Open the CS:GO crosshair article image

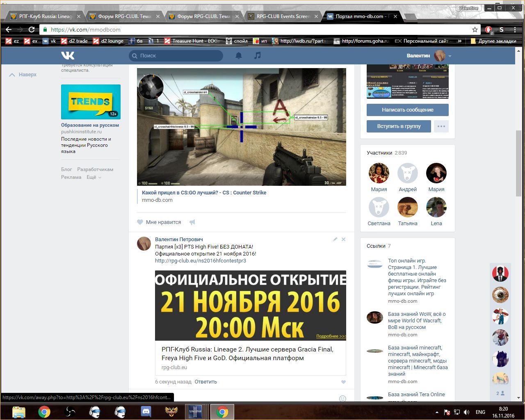pyautogui.click(x=242, y=127)
